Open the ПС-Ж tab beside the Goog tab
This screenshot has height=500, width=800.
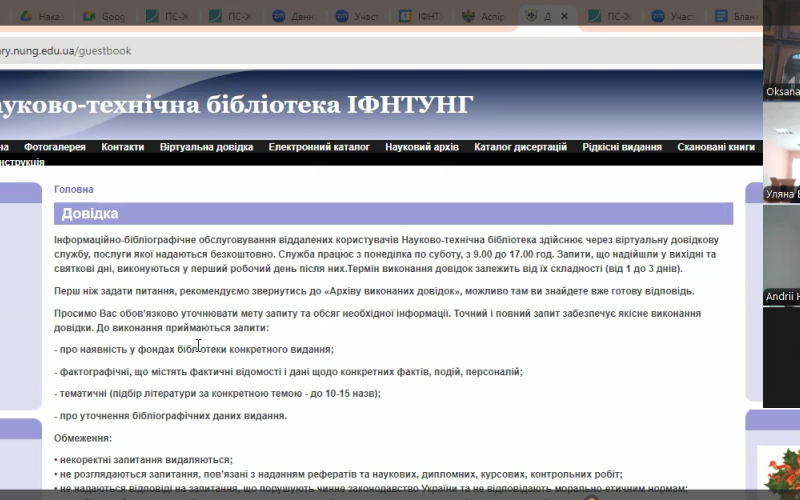(168, 16)
